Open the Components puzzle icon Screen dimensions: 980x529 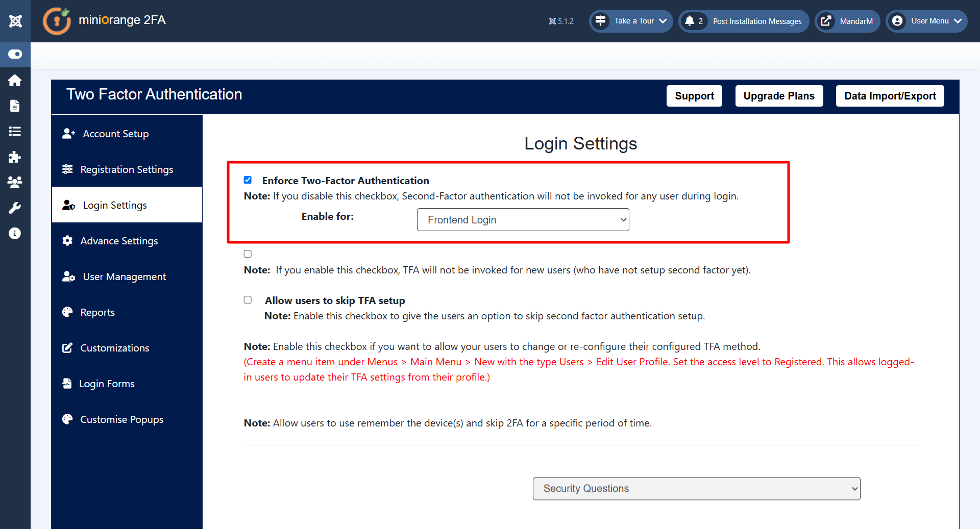(15, 157)
